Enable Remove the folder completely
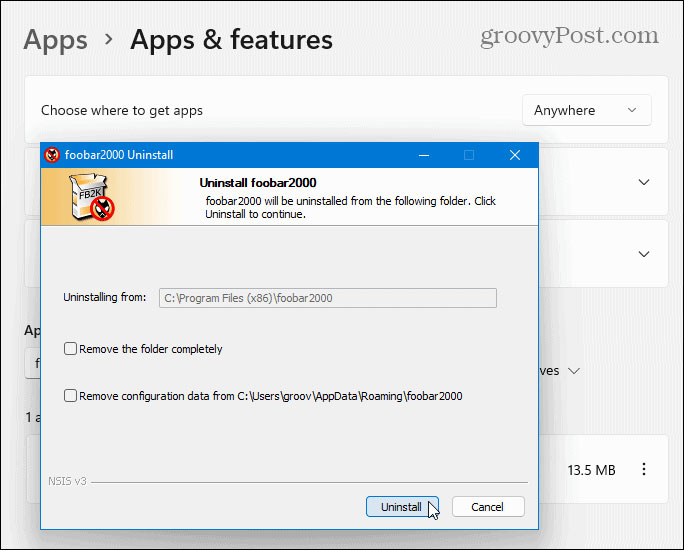 point(70,349)
